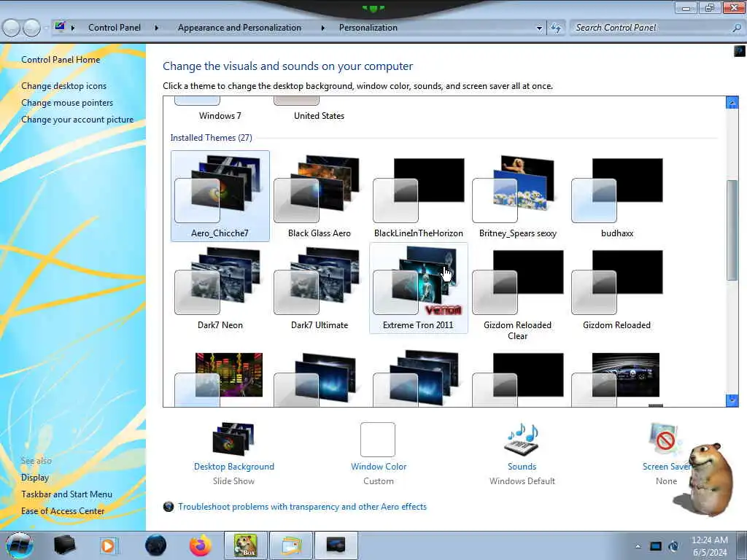Select the Extreme Tron 2011 theme

click(418, 287)
